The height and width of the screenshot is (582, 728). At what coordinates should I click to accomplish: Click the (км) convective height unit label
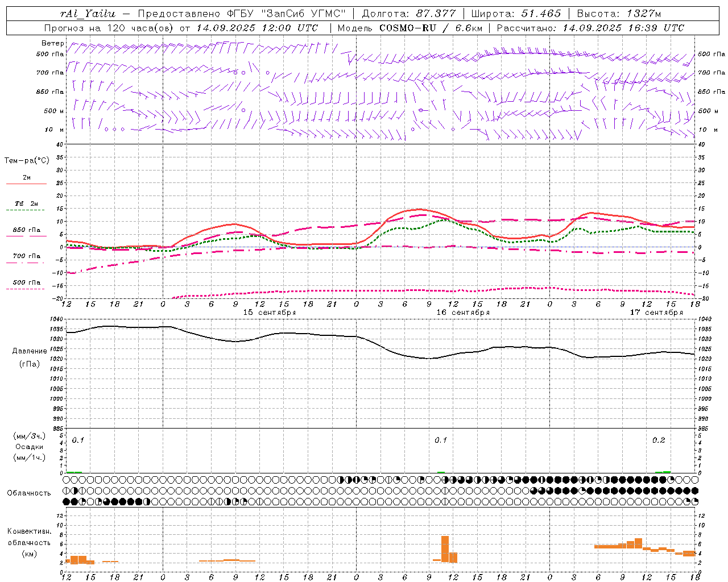click(29, 554)
